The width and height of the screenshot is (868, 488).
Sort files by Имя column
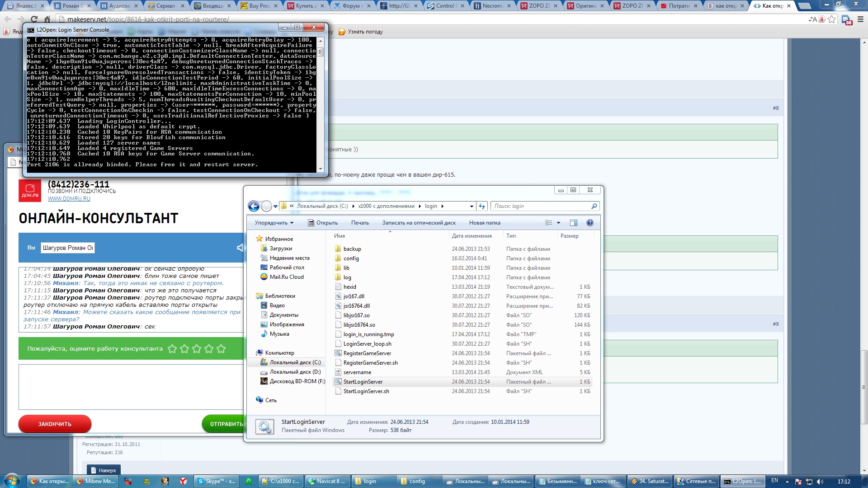[340, 236]
